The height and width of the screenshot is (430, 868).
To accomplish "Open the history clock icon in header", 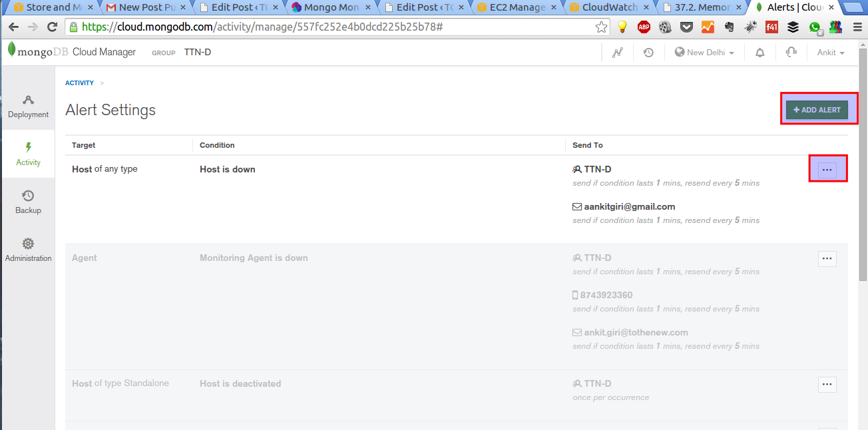I will 648,53.
